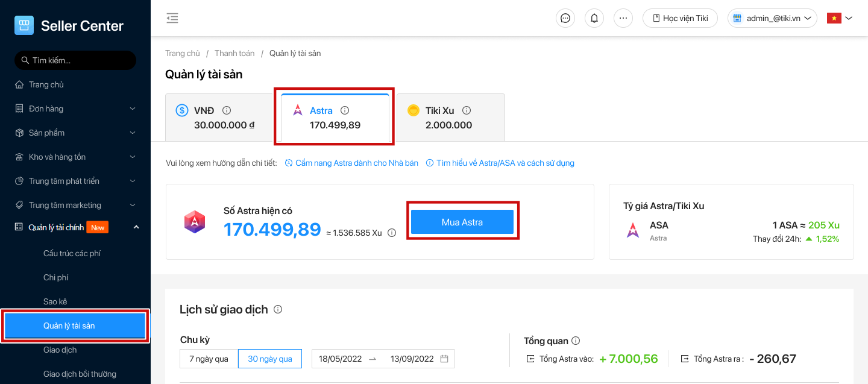Click Trang chủ breadcrumb link
Screen dimensions: 868x384
(183, 54)
